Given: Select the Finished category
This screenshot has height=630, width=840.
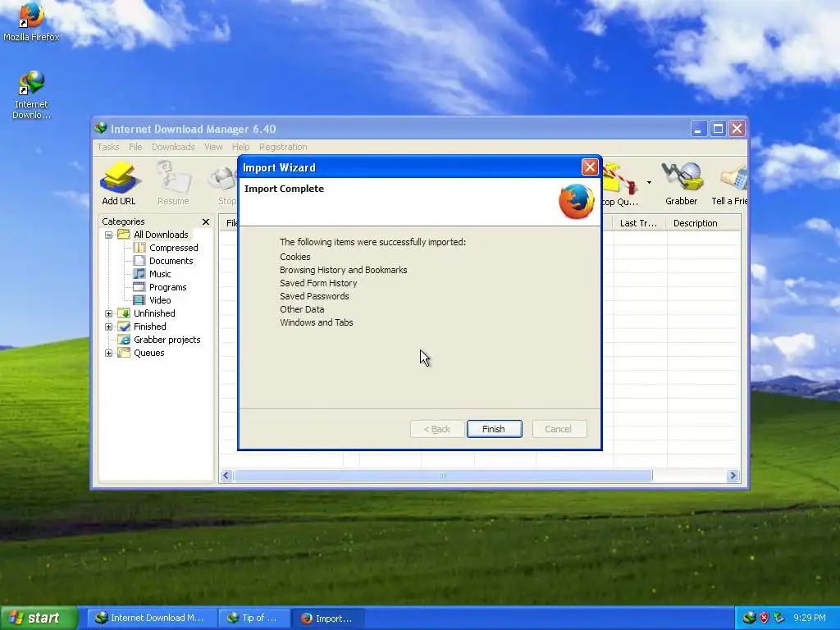Looking at the screenshot, I should coord(150,326).
